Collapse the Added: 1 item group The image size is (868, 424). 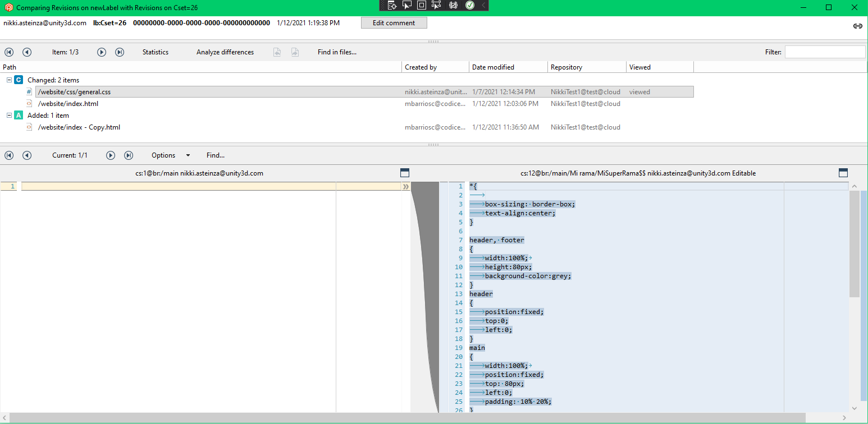coord(9,115)
